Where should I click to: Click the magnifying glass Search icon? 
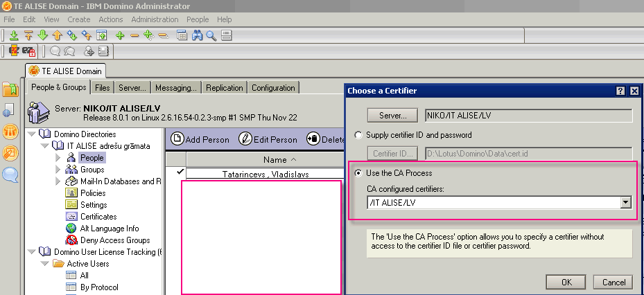click(211, 36)
